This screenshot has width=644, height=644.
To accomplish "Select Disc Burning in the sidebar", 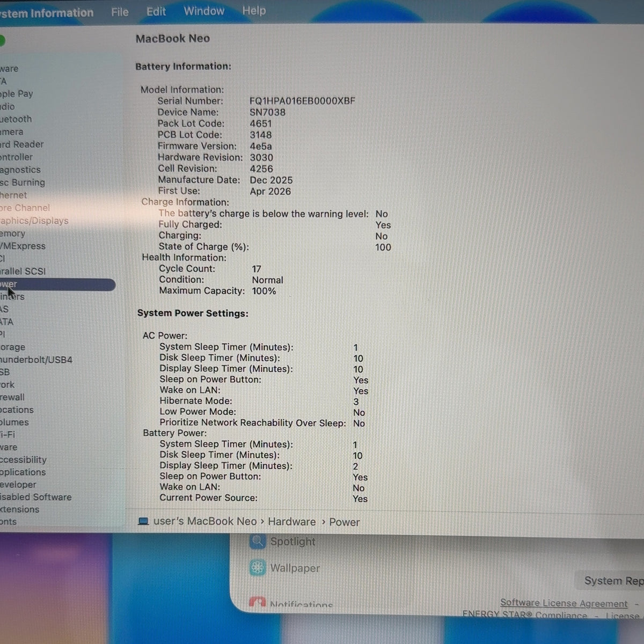I will point(23,182).
